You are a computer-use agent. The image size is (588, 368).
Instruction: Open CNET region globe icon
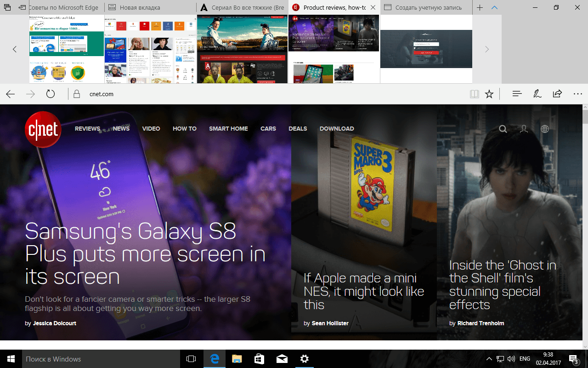(545, 129)
